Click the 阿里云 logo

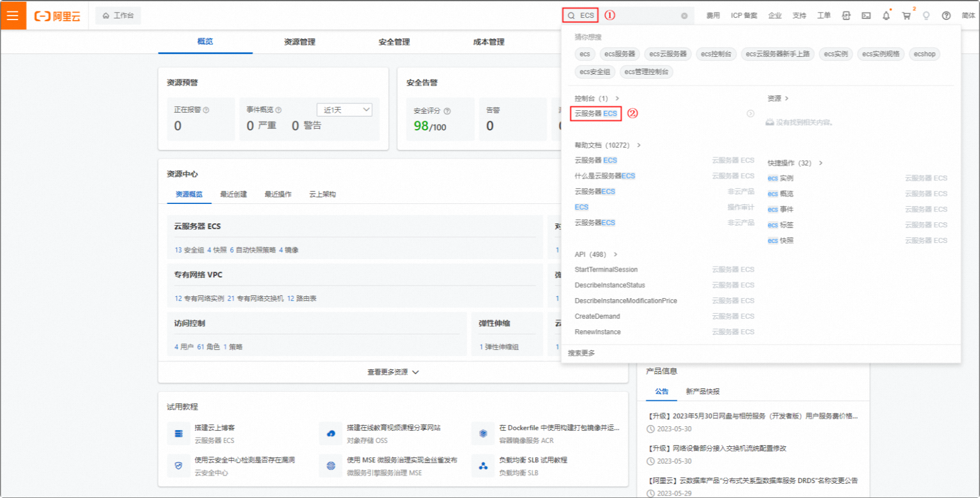[x=57, y=16]
